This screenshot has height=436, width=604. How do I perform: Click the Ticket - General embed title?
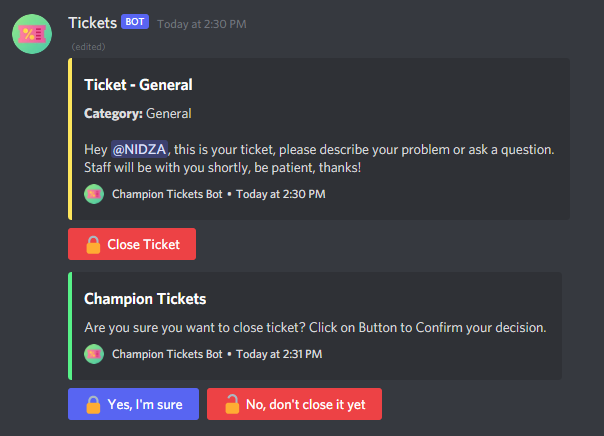point(138,85)
